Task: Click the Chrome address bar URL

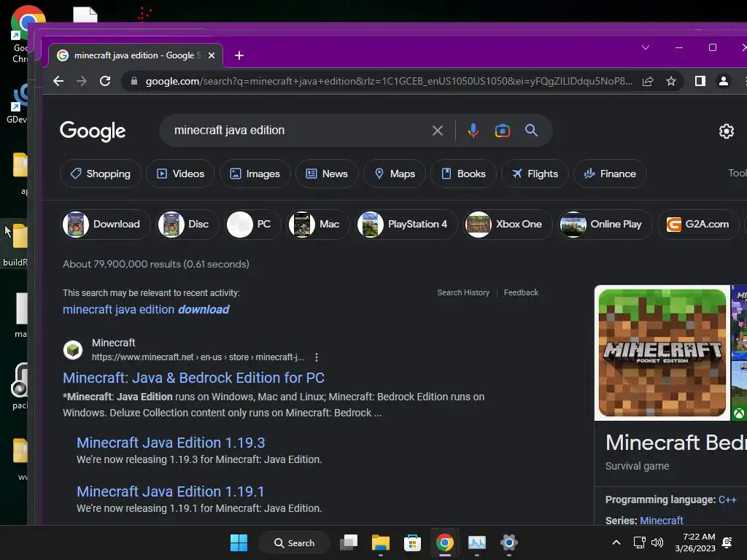Action: click(389, 81)
